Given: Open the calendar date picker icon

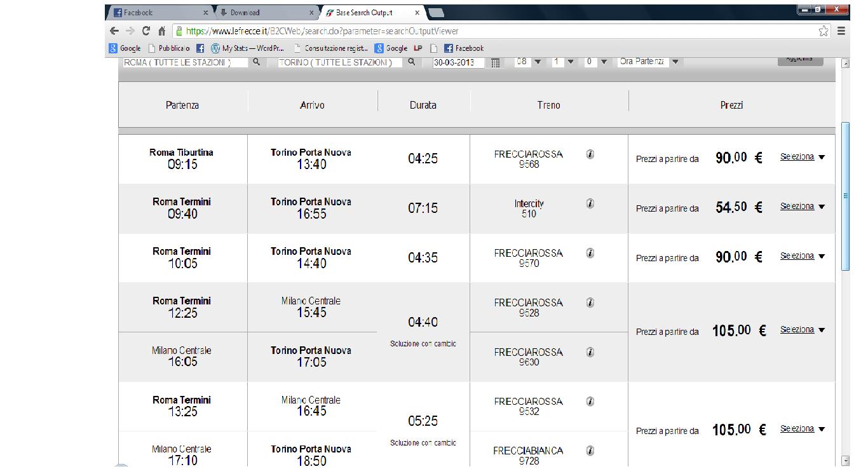Looking at the screenshot, I should coord(496,62).
